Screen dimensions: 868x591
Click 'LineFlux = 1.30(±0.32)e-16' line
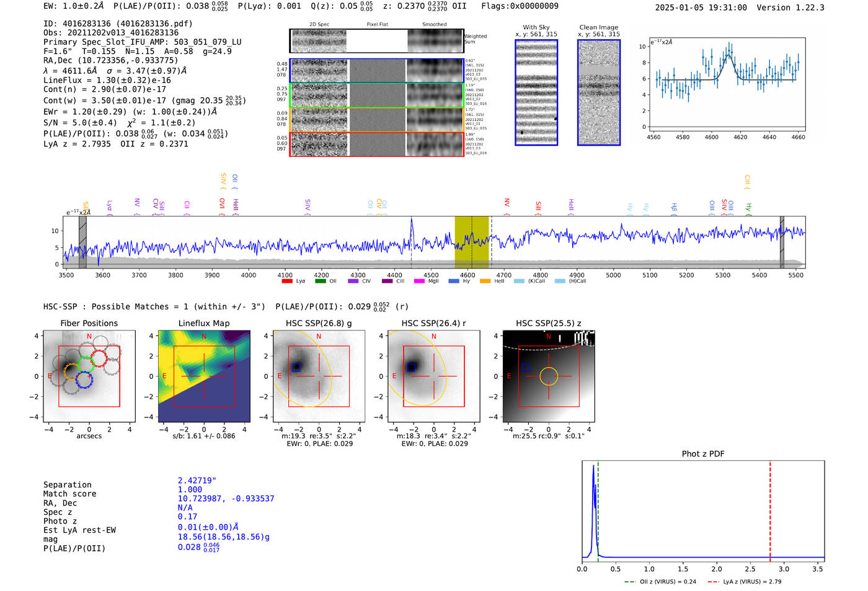pyautogui.click(x=107, y=80)
